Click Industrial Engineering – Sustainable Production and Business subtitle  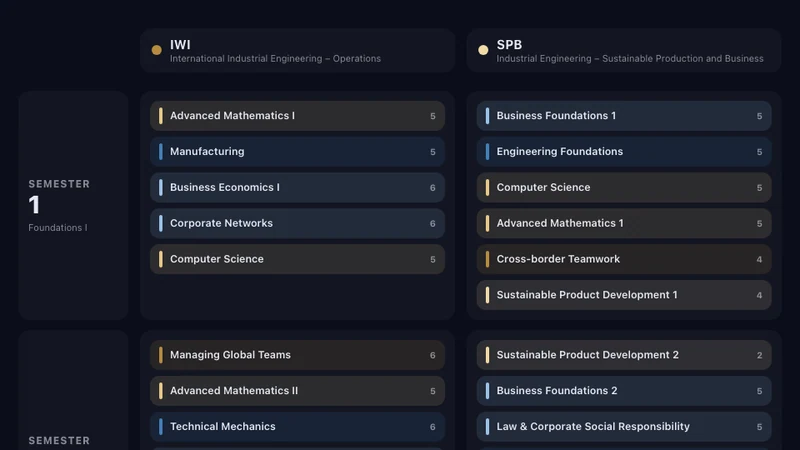(630, 59)
